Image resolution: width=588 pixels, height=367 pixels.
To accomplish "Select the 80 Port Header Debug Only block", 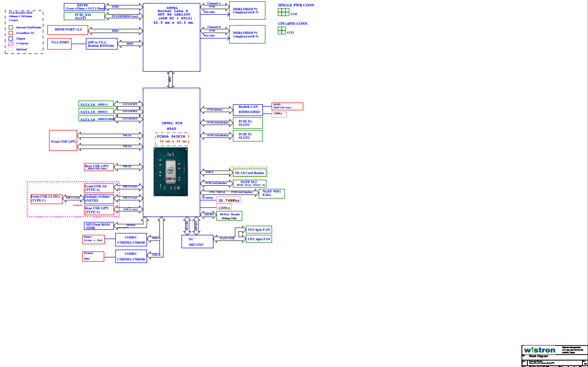I will click(x=229, y=216).
